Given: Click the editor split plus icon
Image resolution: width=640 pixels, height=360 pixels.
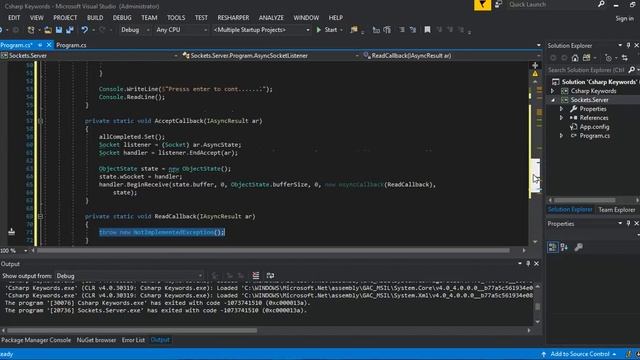Looking at the screenshot, I should [x=535, y=65].
